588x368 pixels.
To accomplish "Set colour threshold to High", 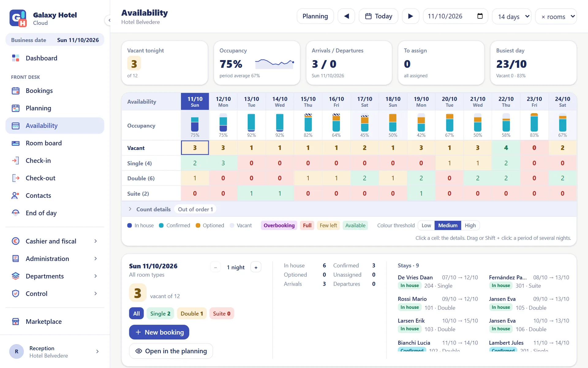I will tap(470, 225).
